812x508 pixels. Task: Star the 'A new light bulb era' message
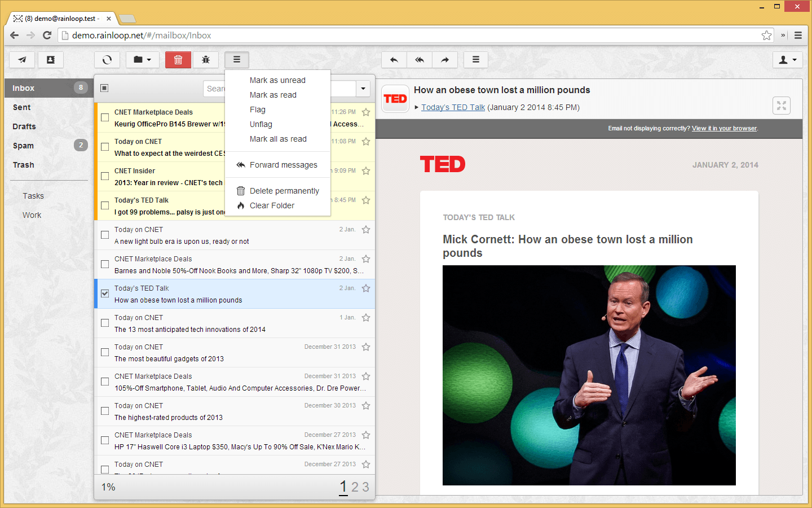366,229
